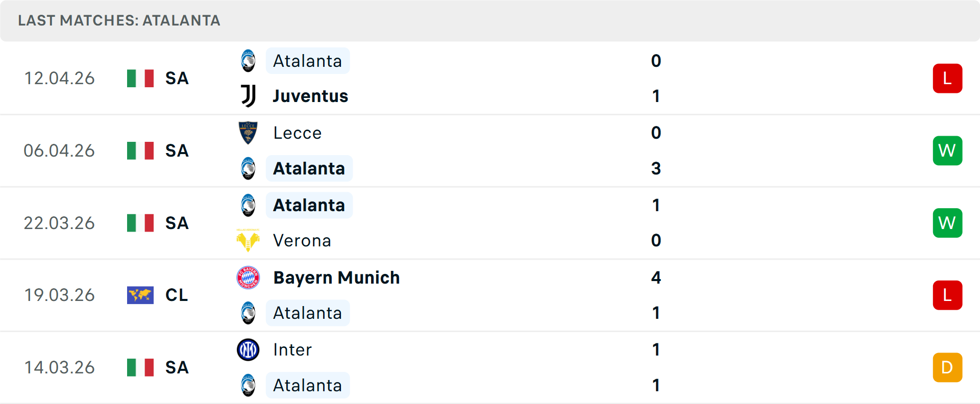Viewport: 980px width, 404px height.
Task: Click the Lecce team name
Action: tap(298, 133)
